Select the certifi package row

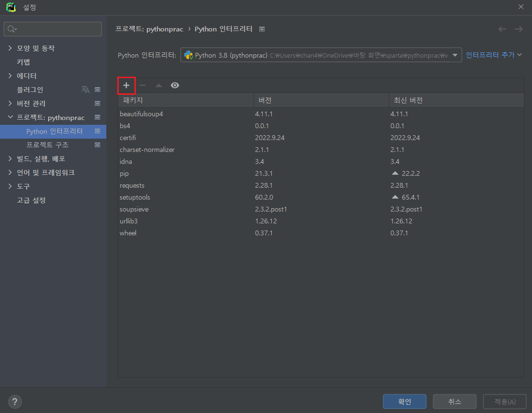tap(321, 138)
